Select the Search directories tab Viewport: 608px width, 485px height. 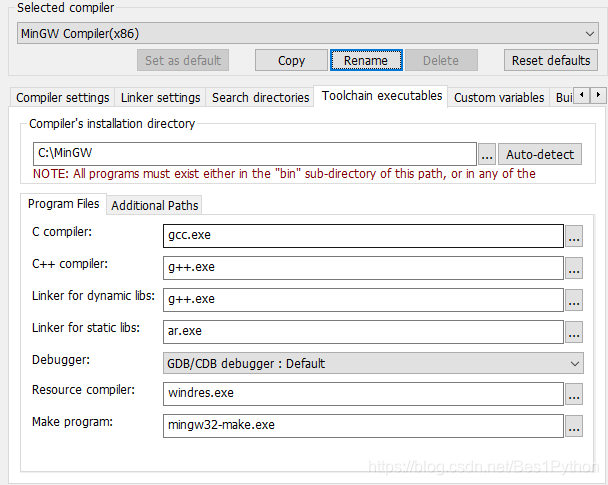pos(260,97)
